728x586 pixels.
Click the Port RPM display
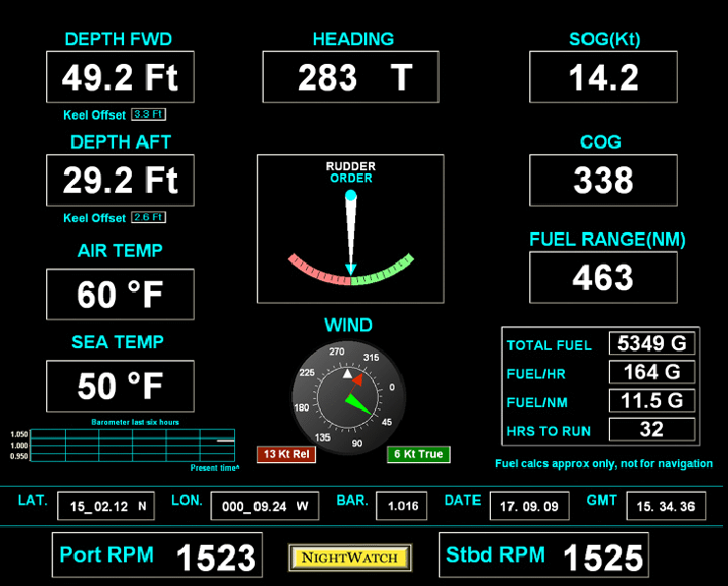157,556
